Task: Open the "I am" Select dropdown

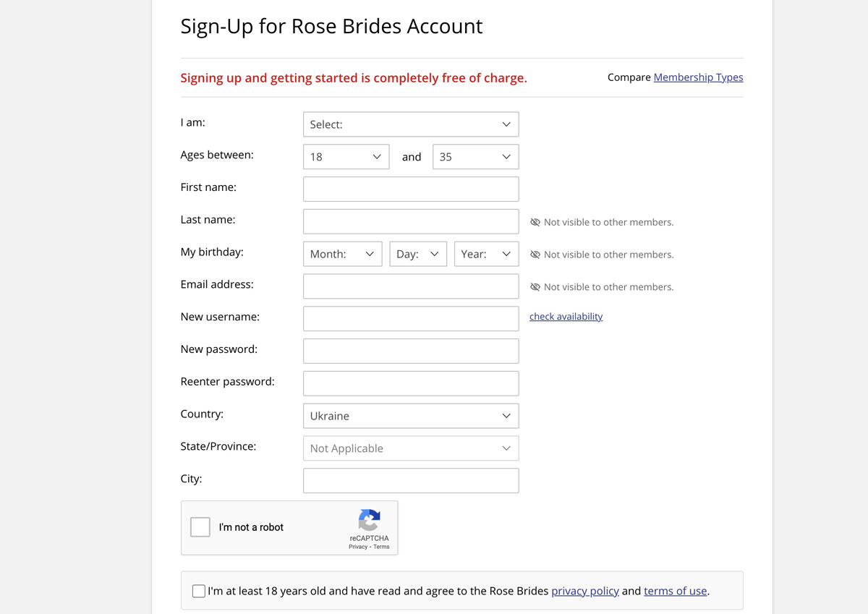Action: [x=410, y=124]
